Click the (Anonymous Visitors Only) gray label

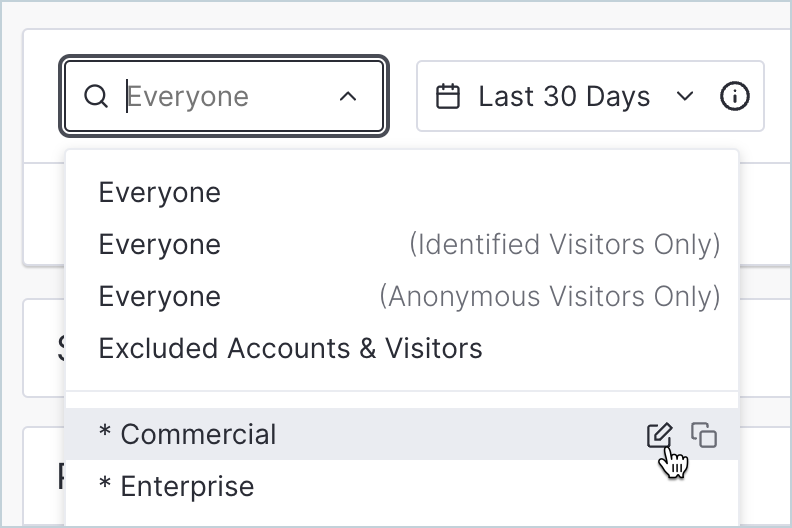coord(550,296)
